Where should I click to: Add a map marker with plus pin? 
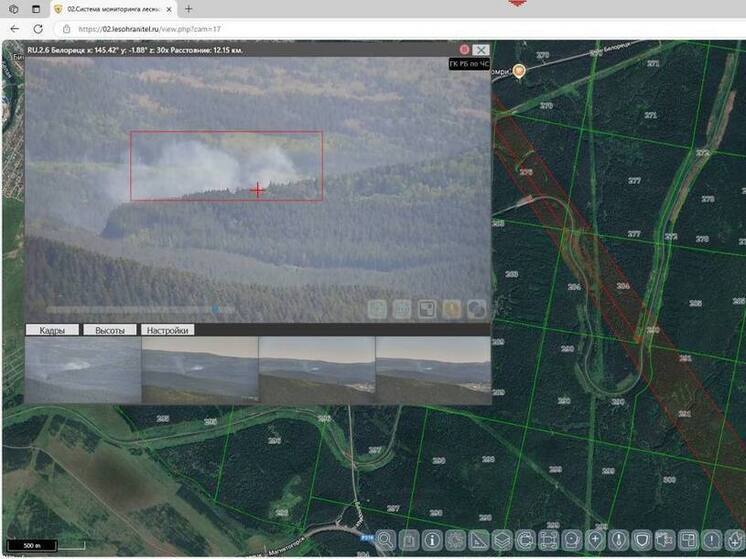594,540
